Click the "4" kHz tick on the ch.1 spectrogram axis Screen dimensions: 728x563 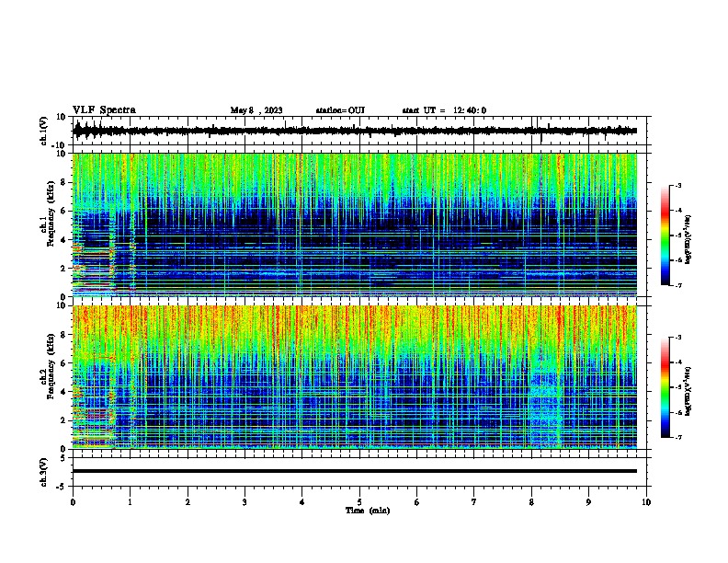pos(63,240)
